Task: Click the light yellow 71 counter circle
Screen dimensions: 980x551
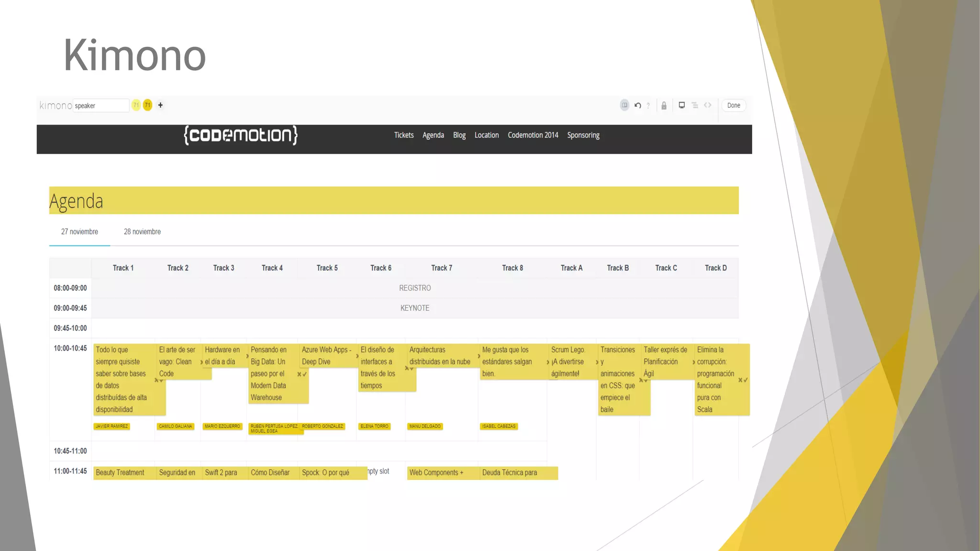Action: 136,105
